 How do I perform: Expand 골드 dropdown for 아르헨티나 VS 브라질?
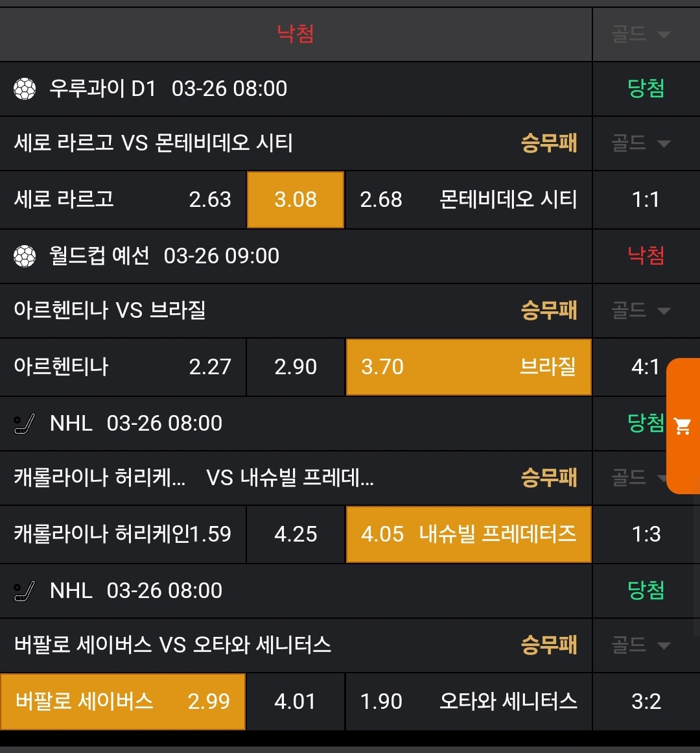click(x=641, y=311)
